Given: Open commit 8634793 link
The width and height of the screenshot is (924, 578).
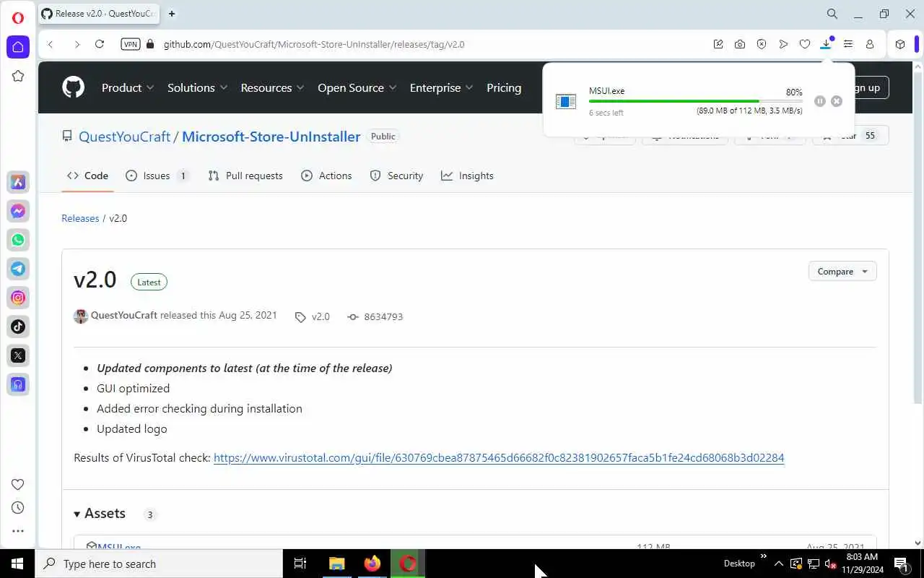Looking at the screenshot, I should pyautogui.click(x=375, y=316).
